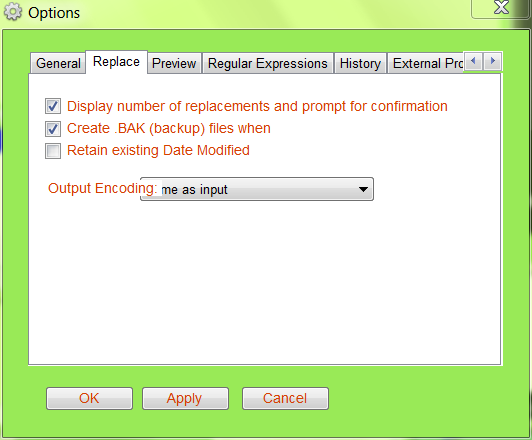Viewport: 532px width, 440px height.
Task: Uncheck 'Create .BAK (backup) files' checkbox
Action: pos(53,129)
